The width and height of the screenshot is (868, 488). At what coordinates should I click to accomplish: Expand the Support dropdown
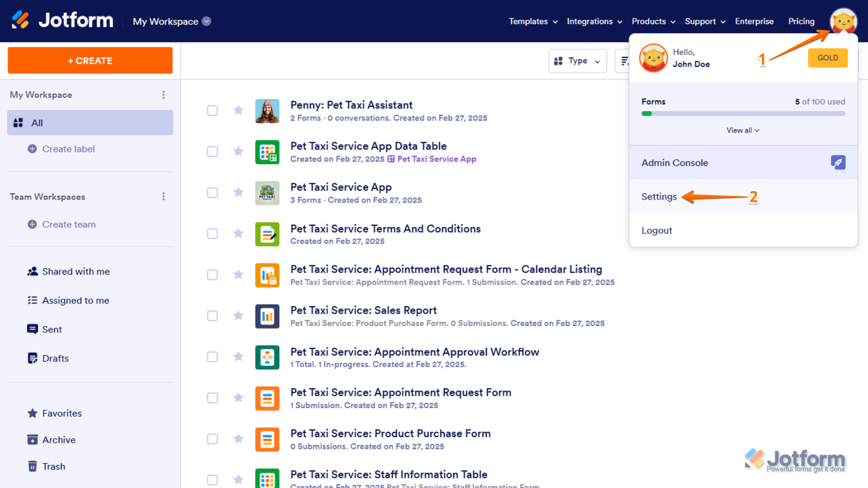pos(705,21)
